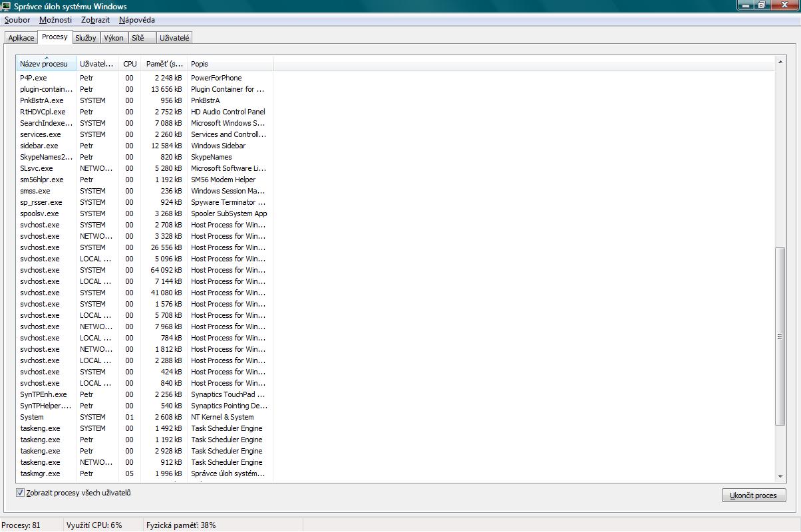Sort by CPU column header
The image size is (801, 532).
pyautogui.click(x=130, y=64)
